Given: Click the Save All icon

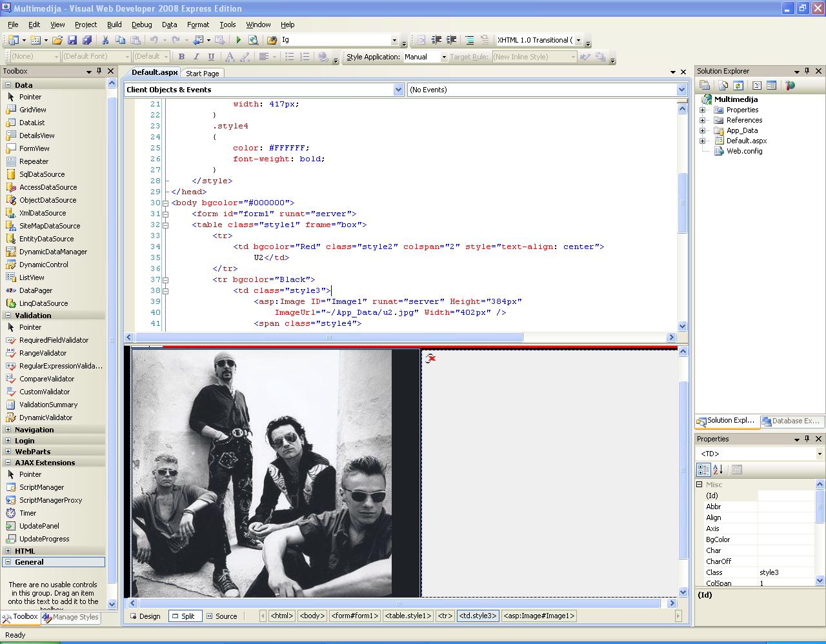Looking at the screenshot, I should 87,40.
